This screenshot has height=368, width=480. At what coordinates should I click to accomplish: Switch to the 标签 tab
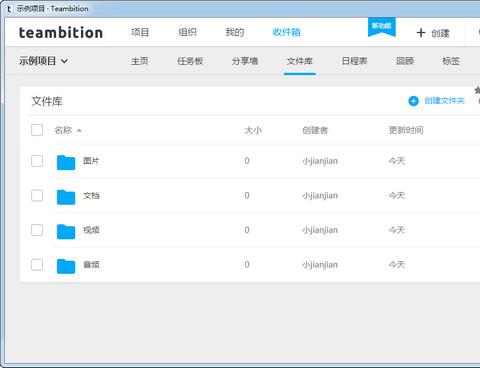point(451,61)
